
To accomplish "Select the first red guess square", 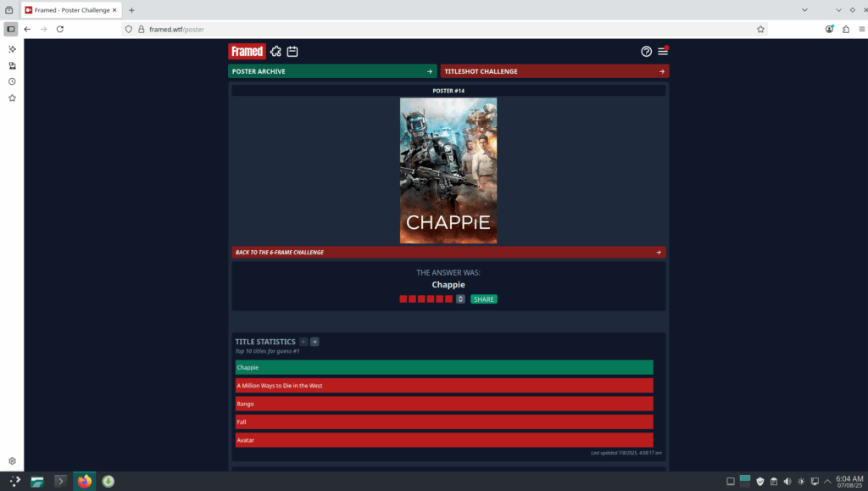I will tap(403, 299).
